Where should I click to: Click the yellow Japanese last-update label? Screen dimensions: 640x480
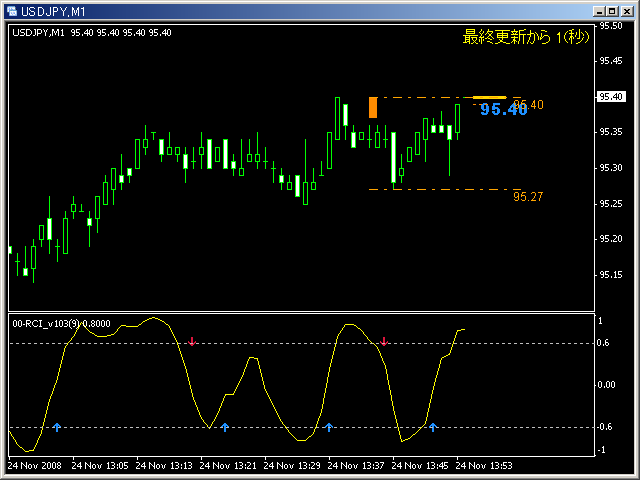pyautogui.click(x=526, y=37)
